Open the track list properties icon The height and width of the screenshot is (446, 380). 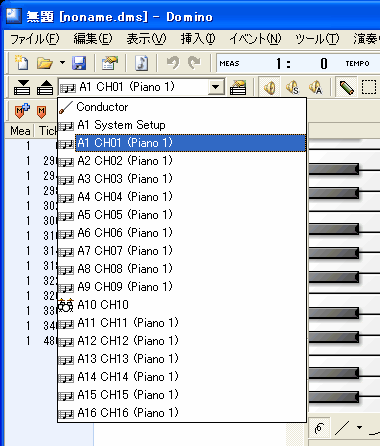238,88
